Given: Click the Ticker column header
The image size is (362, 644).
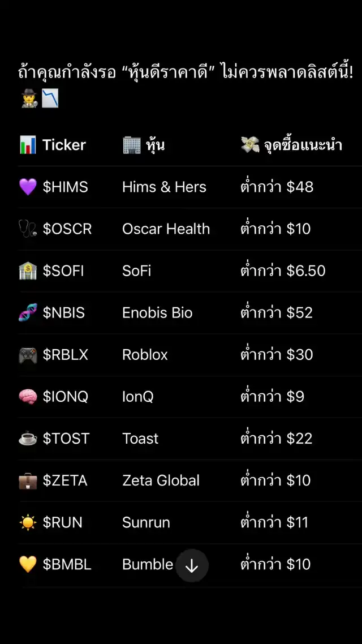Looking at the screenshot, I should 64,145.
